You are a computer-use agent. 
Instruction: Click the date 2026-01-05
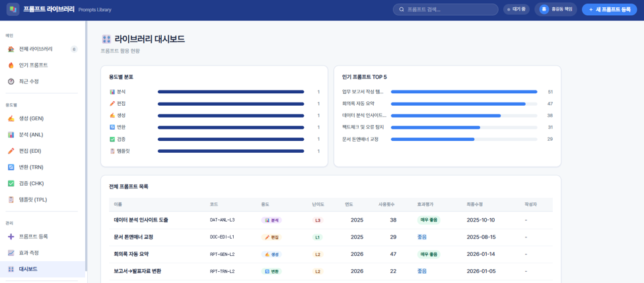click(481, 272)
